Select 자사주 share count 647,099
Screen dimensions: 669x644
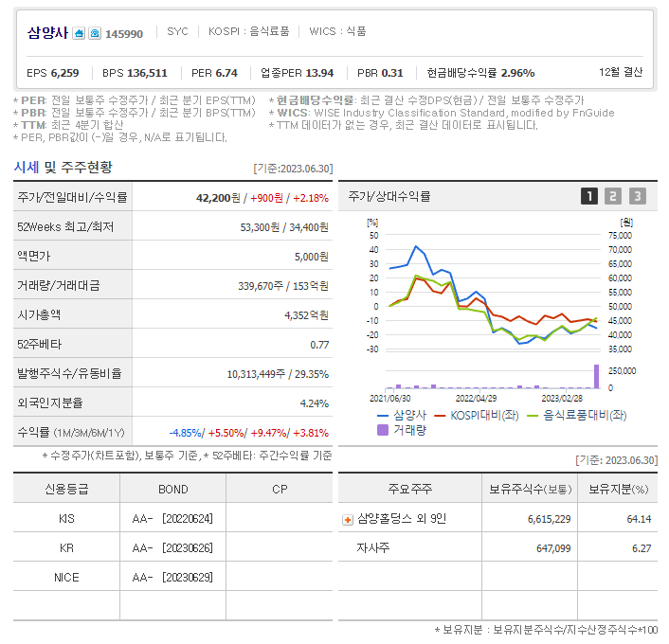tap(553, 548)
